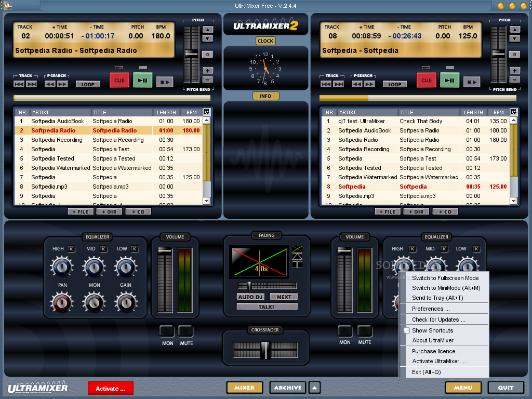Click fast rewind search on left deck

click(x=50, y=84)
